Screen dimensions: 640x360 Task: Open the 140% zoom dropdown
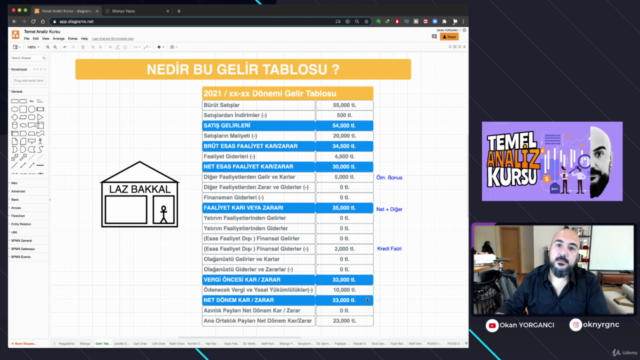click(x=33, y=47)
